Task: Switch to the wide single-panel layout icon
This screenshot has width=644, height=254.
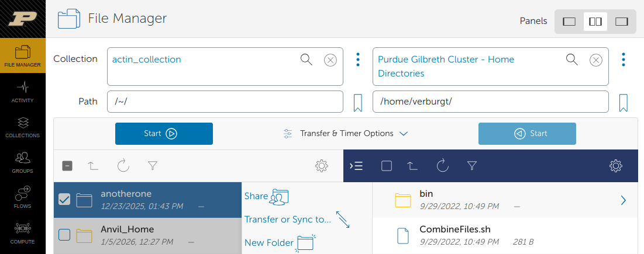Action: pos(622,21)
